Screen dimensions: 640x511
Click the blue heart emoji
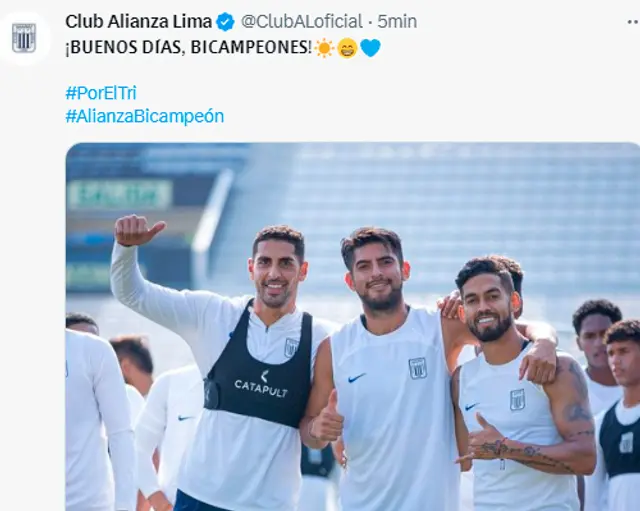tap(370, 48)
